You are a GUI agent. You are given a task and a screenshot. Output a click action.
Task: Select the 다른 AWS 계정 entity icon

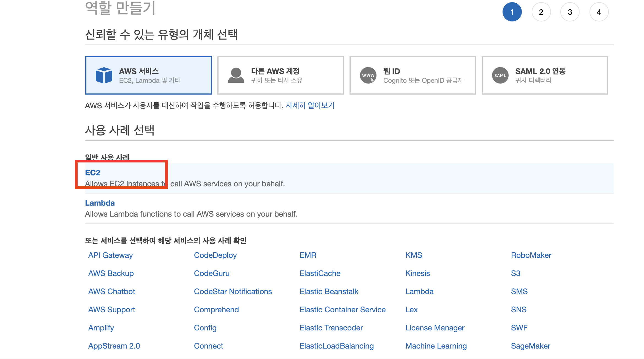(x=235, y=75)
